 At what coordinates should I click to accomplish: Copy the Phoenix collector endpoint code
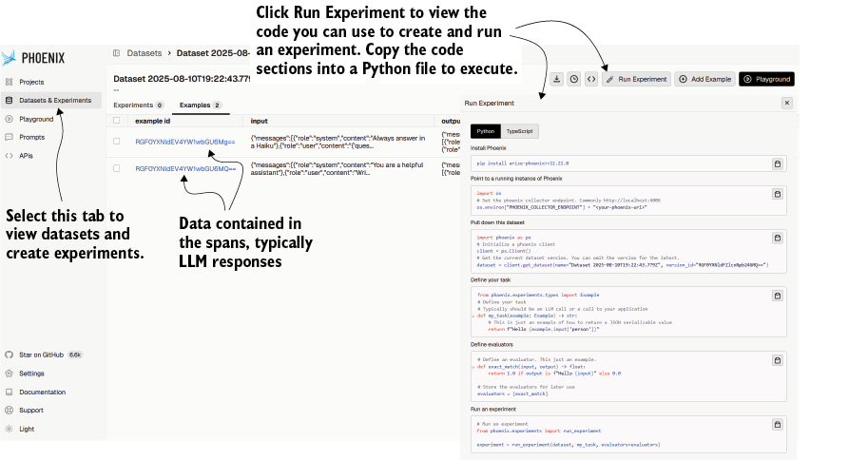pos(778,194)
